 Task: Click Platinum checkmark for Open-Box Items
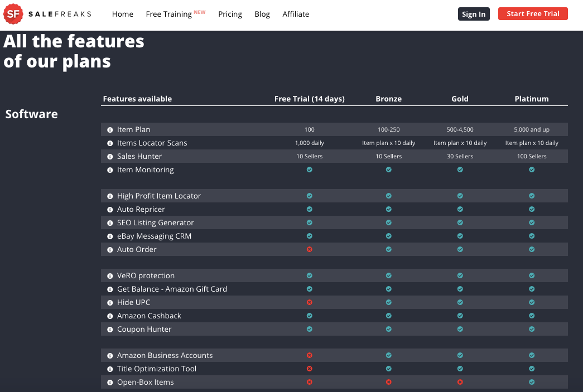point(532,382)
